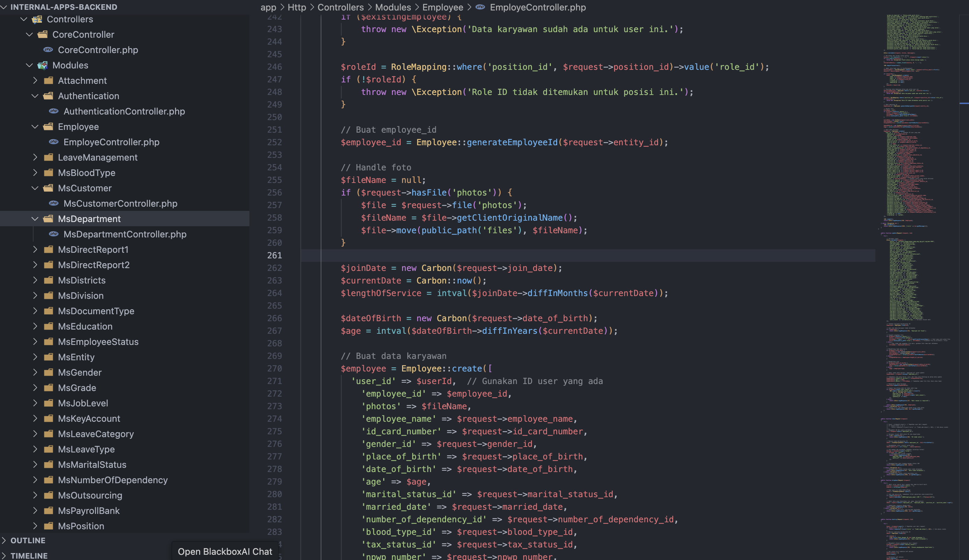Click 'EmployeController.php' in the breadcrumb
The image size is (969, 560).
coord(538,7)
